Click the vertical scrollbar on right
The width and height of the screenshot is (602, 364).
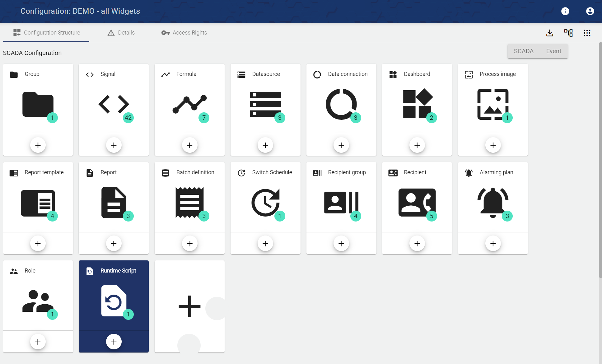(600, 160)
